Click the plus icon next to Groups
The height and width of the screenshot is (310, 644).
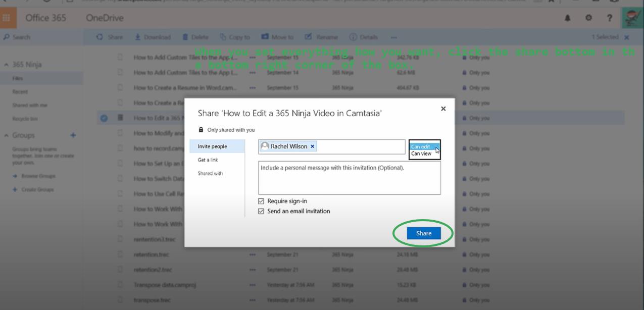(73, 135)
